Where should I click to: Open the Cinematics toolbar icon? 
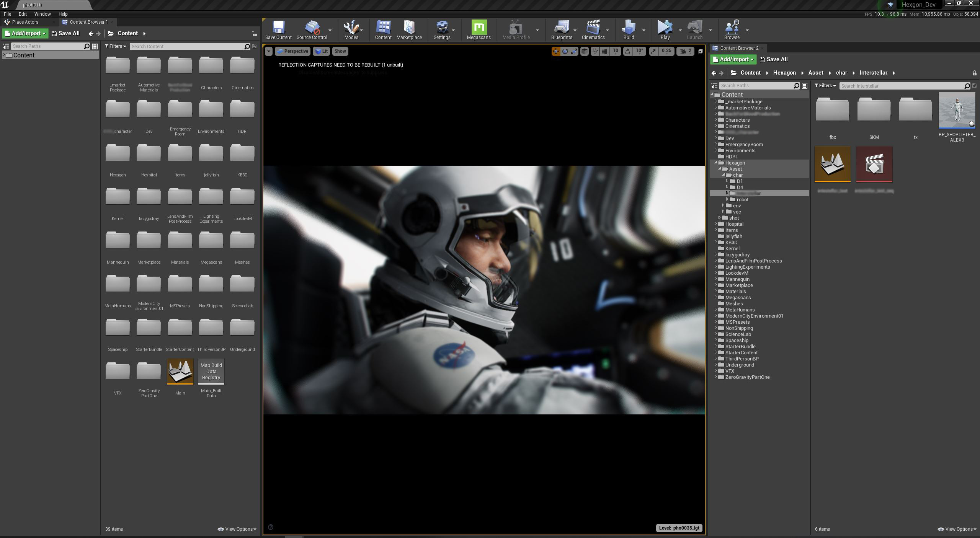coord(593,30)
